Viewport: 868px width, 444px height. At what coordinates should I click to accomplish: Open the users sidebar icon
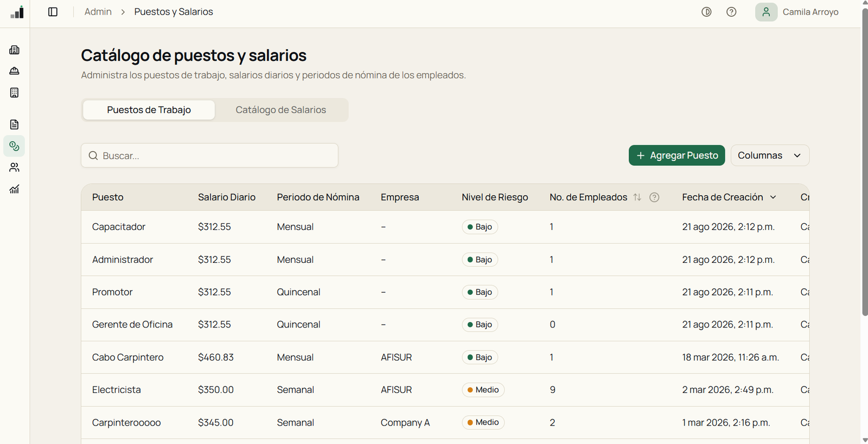15,168
